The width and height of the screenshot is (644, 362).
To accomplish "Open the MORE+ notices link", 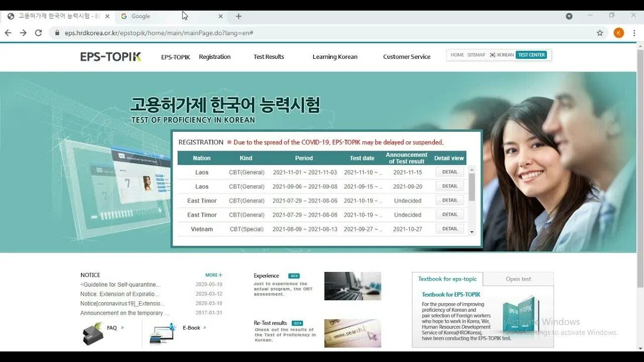I will point(214,275).
